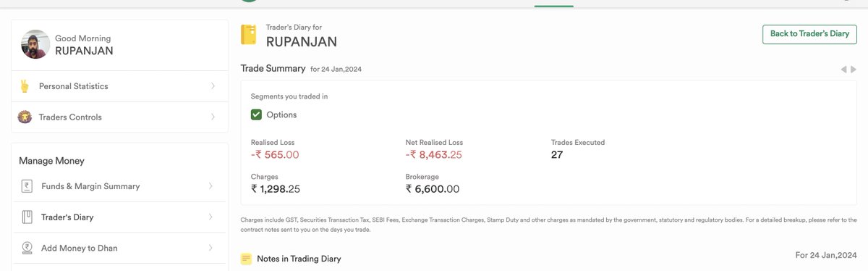The width and height of the screenshot is (868, 271).
Task: Click the Funds & Margin Summary rupee icon
Action: 27,186
